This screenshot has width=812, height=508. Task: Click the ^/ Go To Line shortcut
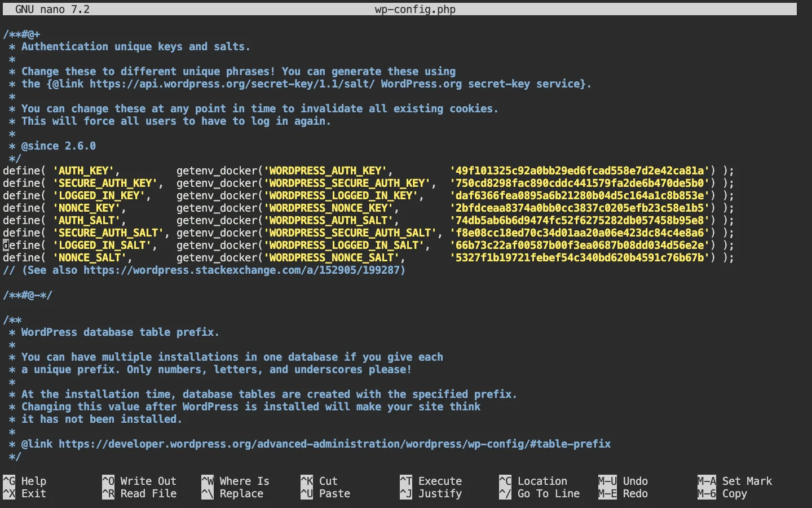coord(540,493)
